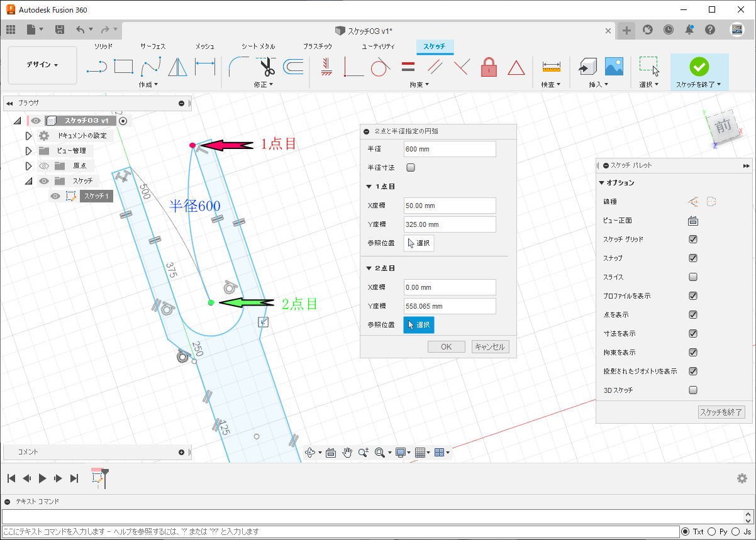The height and width of the screenshot is (540, 756).
Task: Select the Sketch Dimension tool
Action: click(205, 66)
